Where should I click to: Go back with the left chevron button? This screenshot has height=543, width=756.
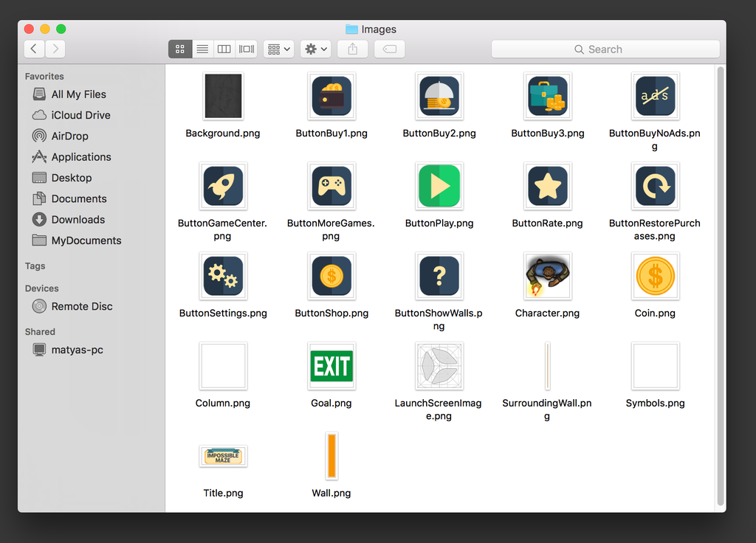click(34, 49)
